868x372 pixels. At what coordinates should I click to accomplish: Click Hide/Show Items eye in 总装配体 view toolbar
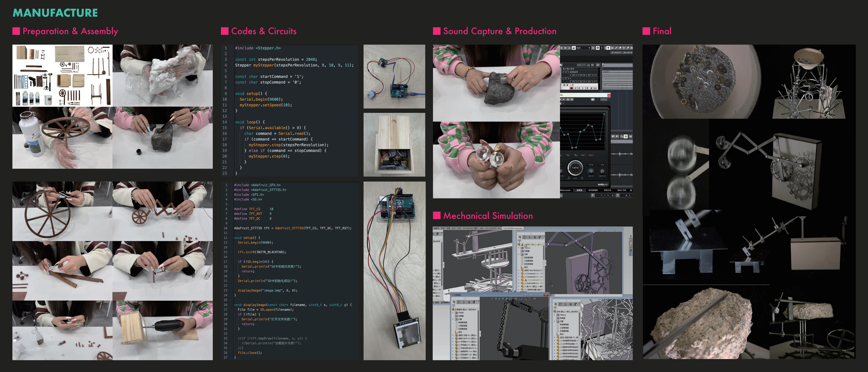click(521, 299)
